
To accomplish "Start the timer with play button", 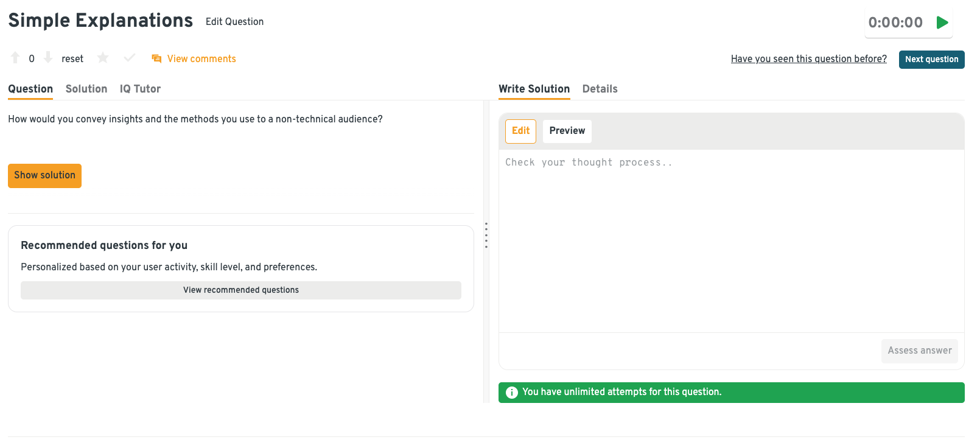I will click(942, 23).
